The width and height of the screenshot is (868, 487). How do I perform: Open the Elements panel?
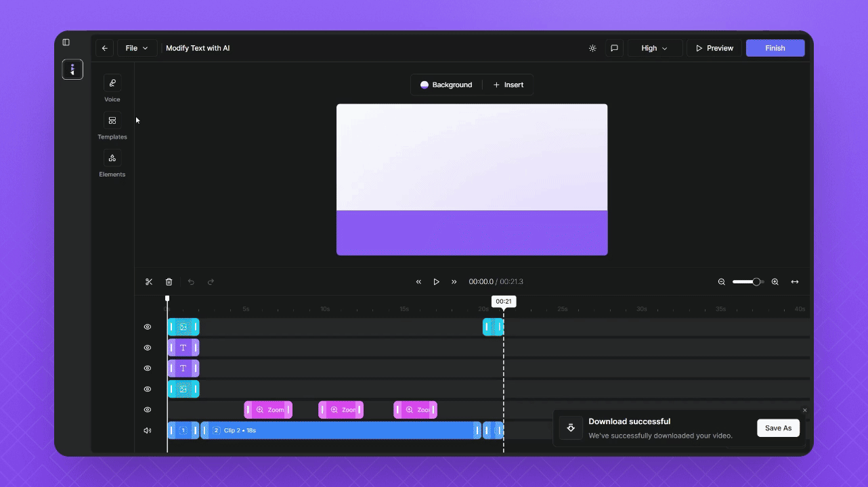(x=112, y=164)
